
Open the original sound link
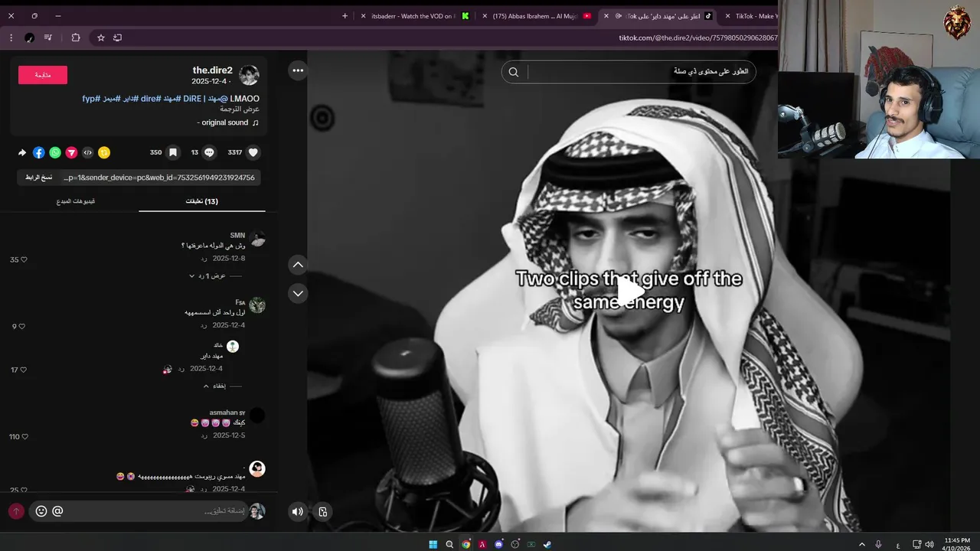(228, 122)
